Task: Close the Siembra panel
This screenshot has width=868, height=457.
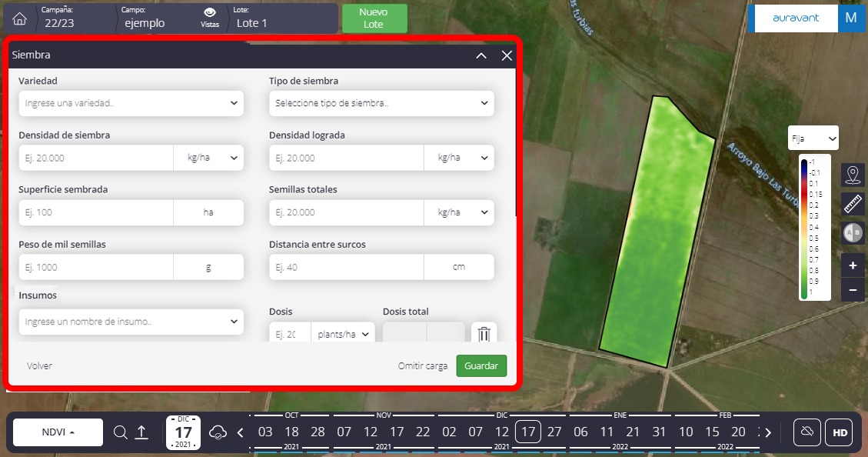Action: (507, 55)
